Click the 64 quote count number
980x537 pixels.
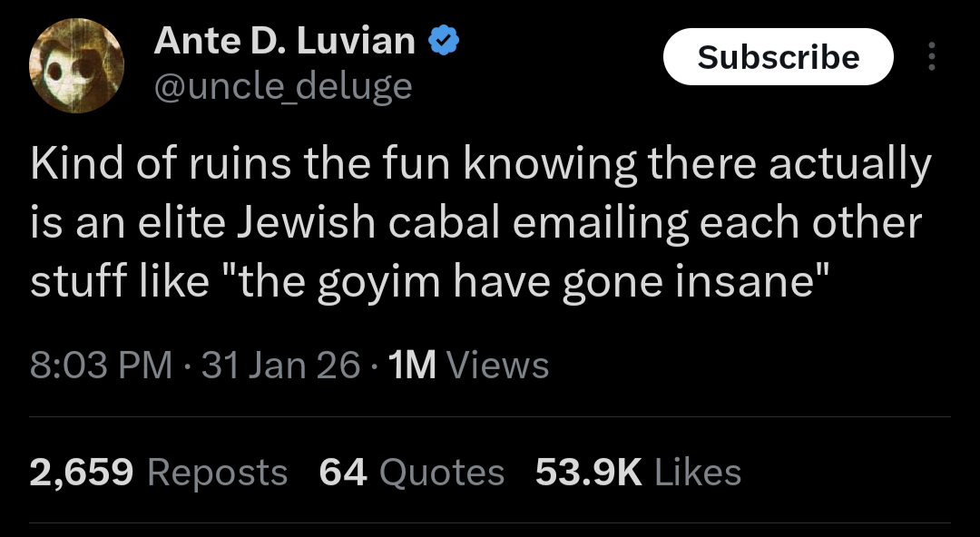click(x=343, y=473)
